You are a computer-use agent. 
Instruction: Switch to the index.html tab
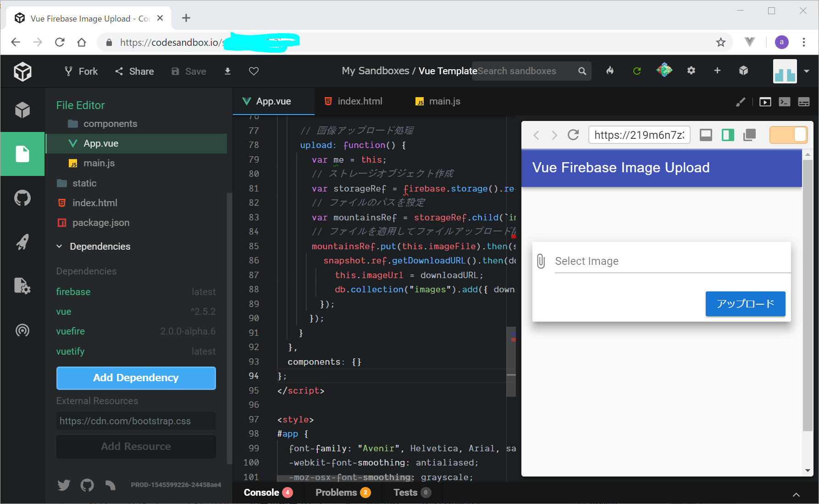(354, 101)
